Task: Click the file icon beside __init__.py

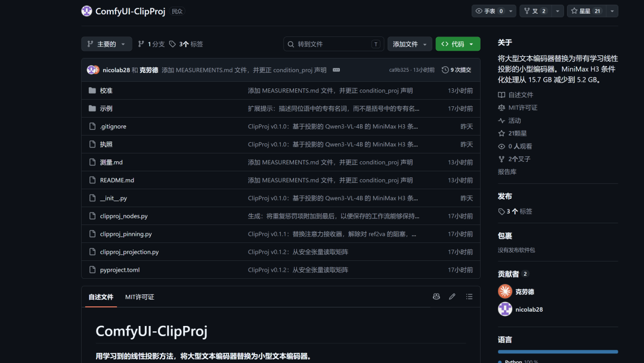Action: pos(92,198)
